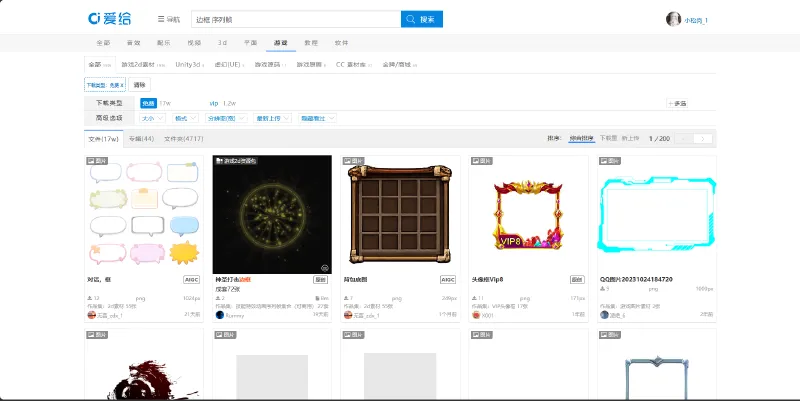
Task: Click the 图片 badge on 背包底图 card
Action: [x=354, y=161]
